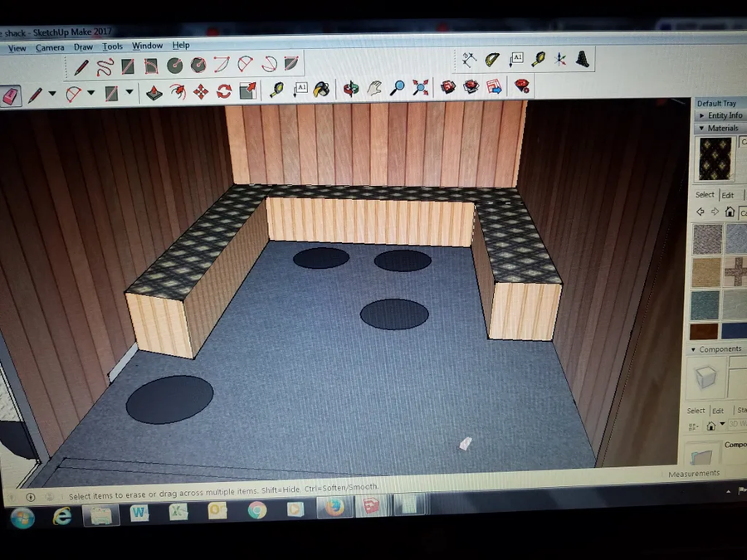The image size is (747, 560).
Task: Pick the tan carpet material swatch
Action: pyautogui.click(x=706, y=272)
